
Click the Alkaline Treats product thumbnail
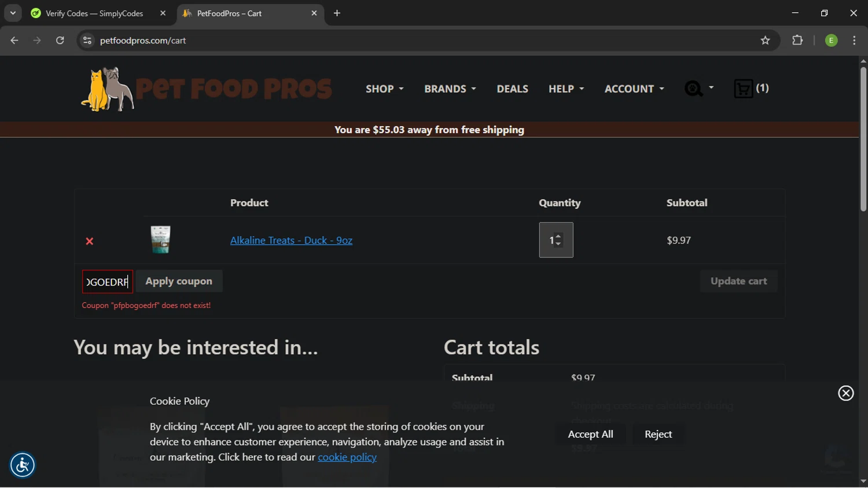coord(160,240)
